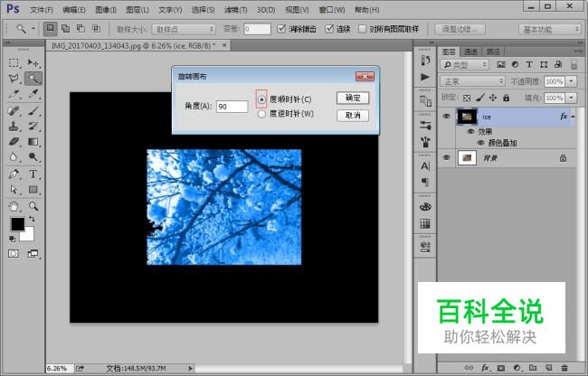The image size is (588, 376).
Task: Click the foreground color swatch
Action: pos(17,224)
